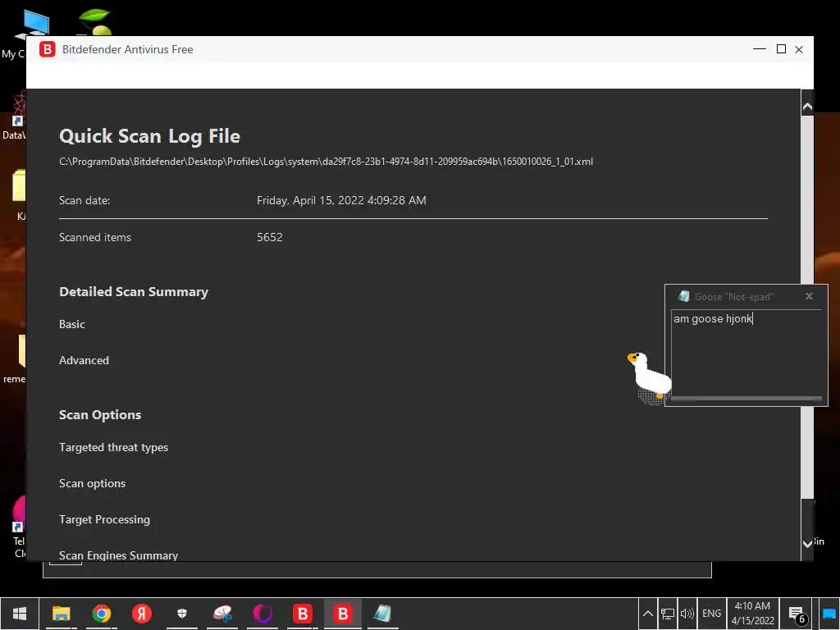Click the Show Desktop strip icon

tap(829, 614)
